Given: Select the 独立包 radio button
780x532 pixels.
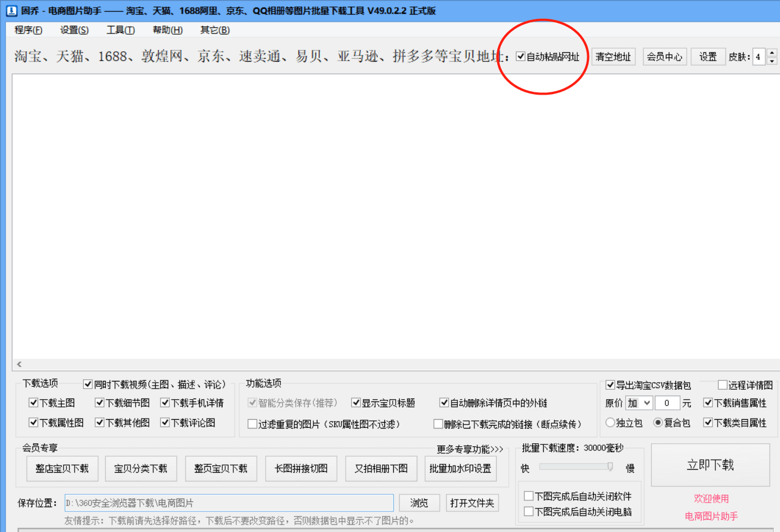Looking at the screenshot, I should coord(610,423).
